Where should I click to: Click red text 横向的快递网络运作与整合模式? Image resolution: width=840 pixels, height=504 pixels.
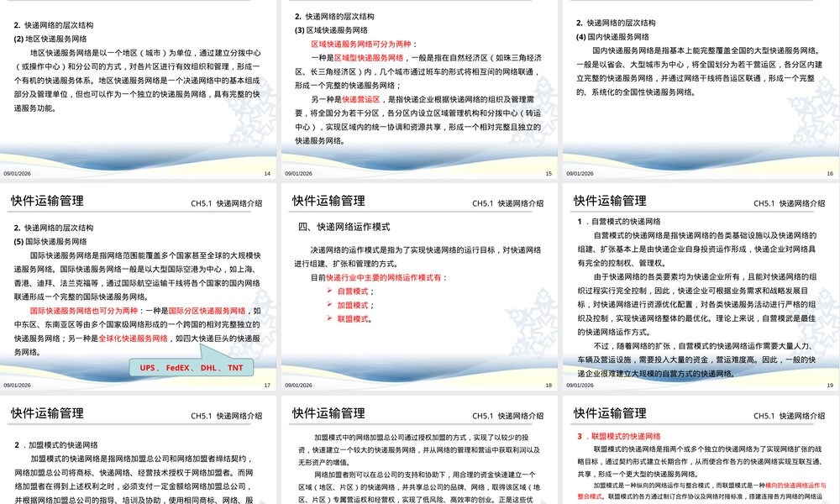click(795, 486)
